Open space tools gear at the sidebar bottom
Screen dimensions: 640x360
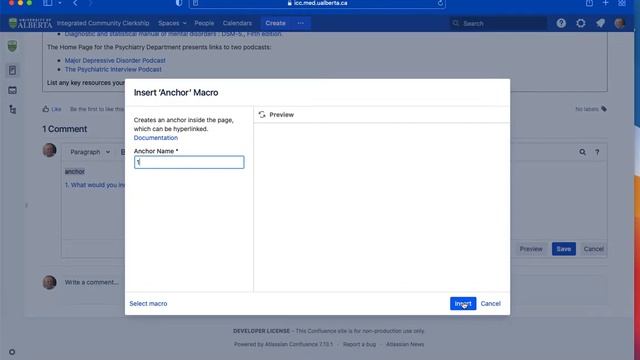coord(12,352)
